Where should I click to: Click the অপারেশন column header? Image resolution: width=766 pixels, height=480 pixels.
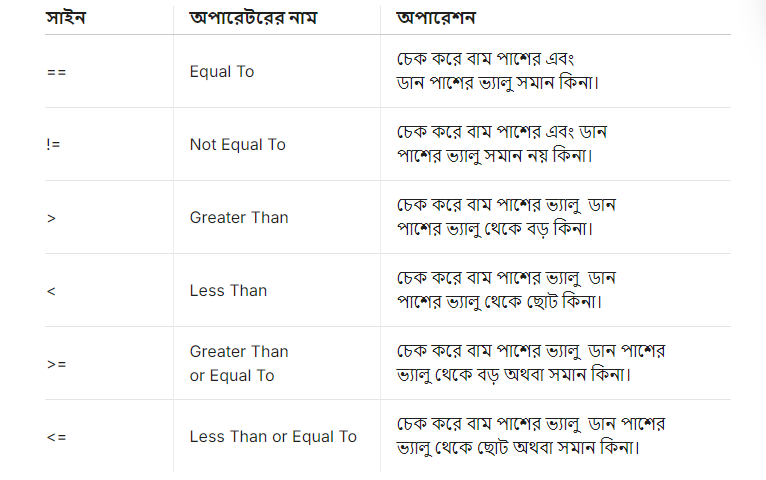436,18
